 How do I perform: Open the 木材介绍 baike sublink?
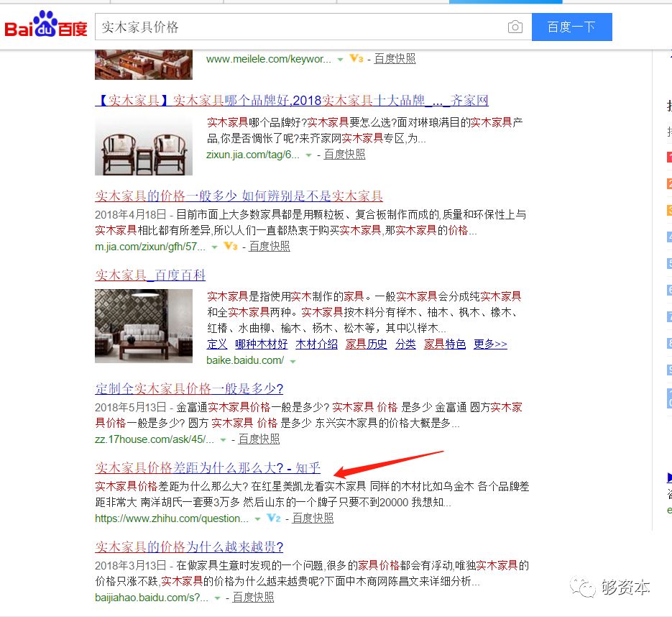tap(317, 344)
